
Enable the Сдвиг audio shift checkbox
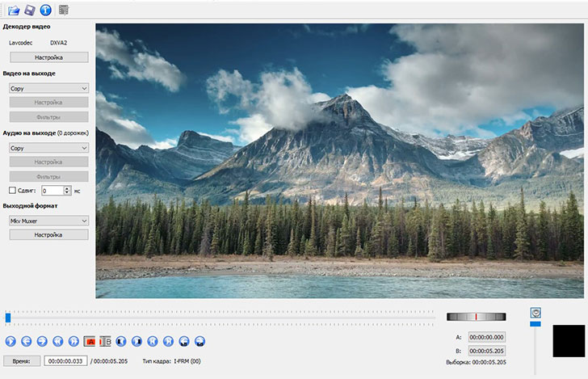[x=12, y=191]
